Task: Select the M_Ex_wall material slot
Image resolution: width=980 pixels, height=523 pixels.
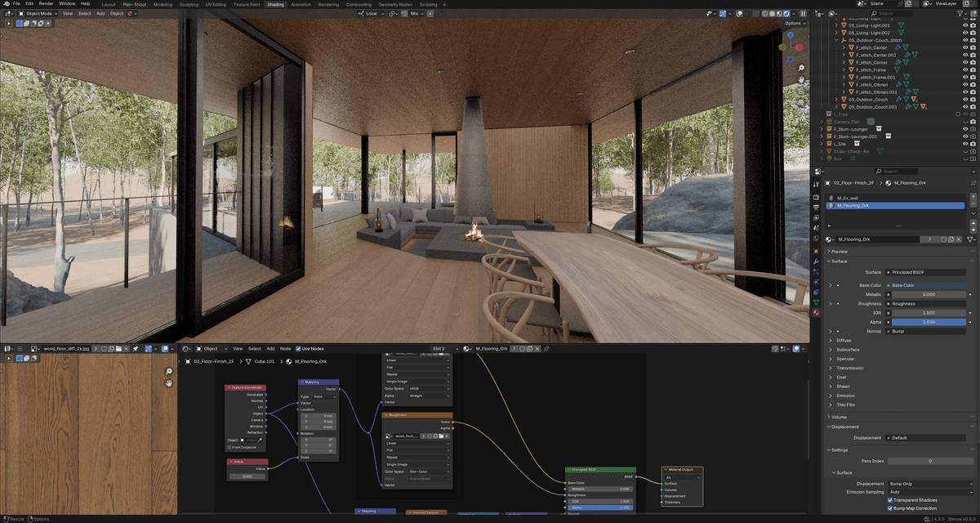Action: [848, 199]
